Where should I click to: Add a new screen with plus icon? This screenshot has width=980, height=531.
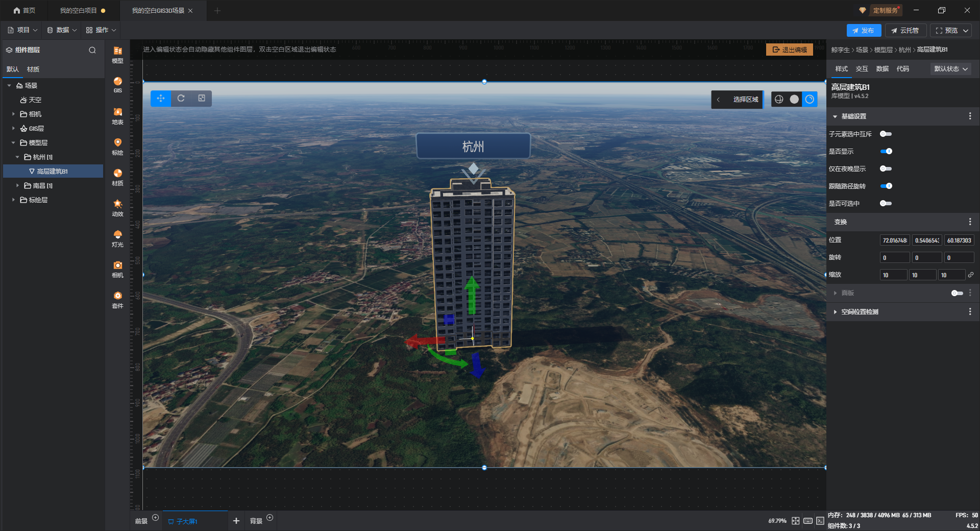coord(236,521)
